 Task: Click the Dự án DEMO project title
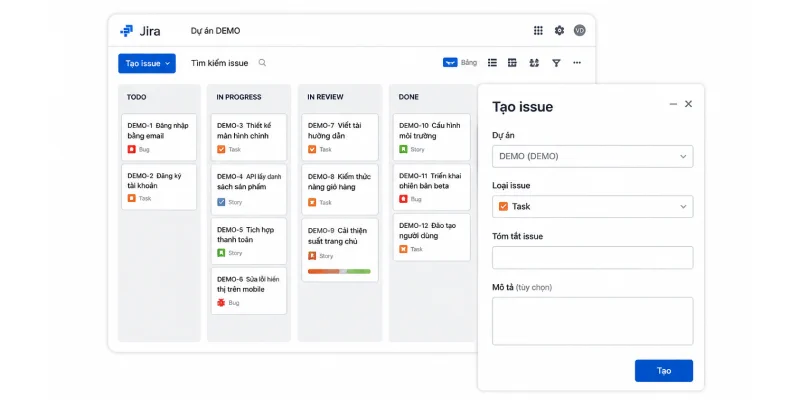coord(215,31)
